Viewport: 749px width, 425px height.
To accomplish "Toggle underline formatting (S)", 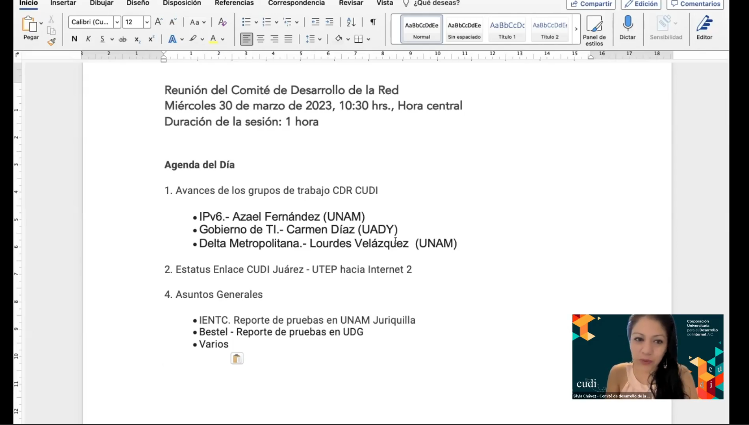I will click(102, 39).
